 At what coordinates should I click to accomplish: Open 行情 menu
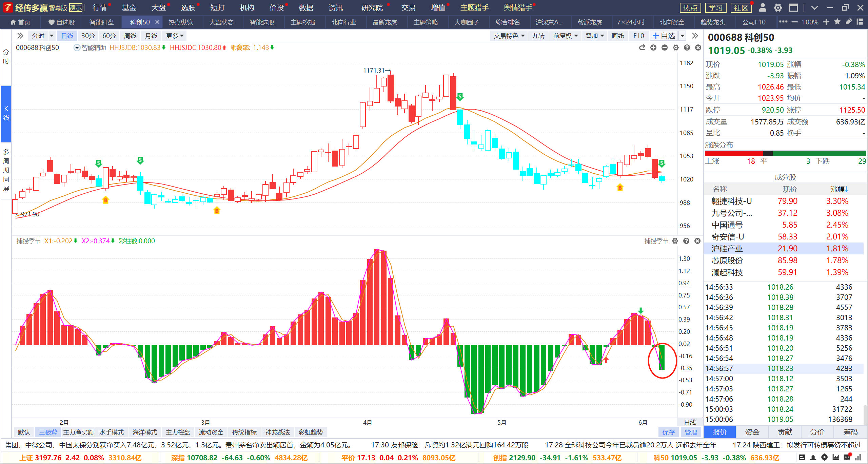pos(100,7)
